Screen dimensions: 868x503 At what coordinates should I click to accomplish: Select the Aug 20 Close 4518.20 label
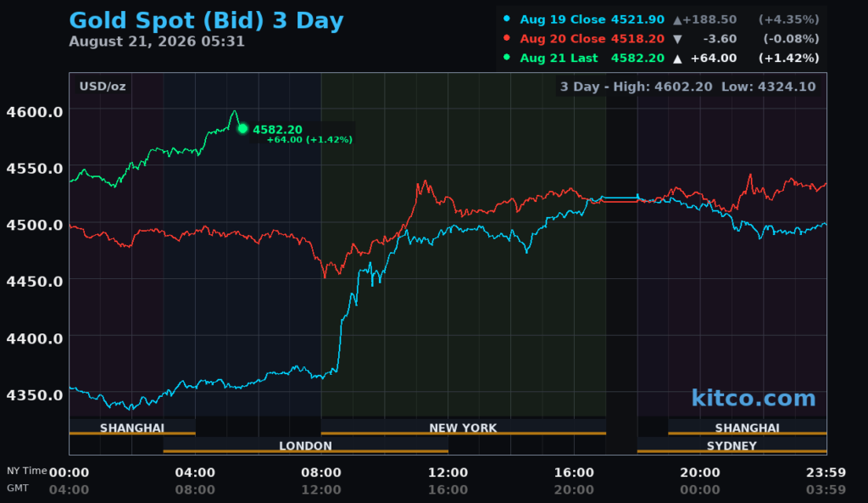[592, 39]
